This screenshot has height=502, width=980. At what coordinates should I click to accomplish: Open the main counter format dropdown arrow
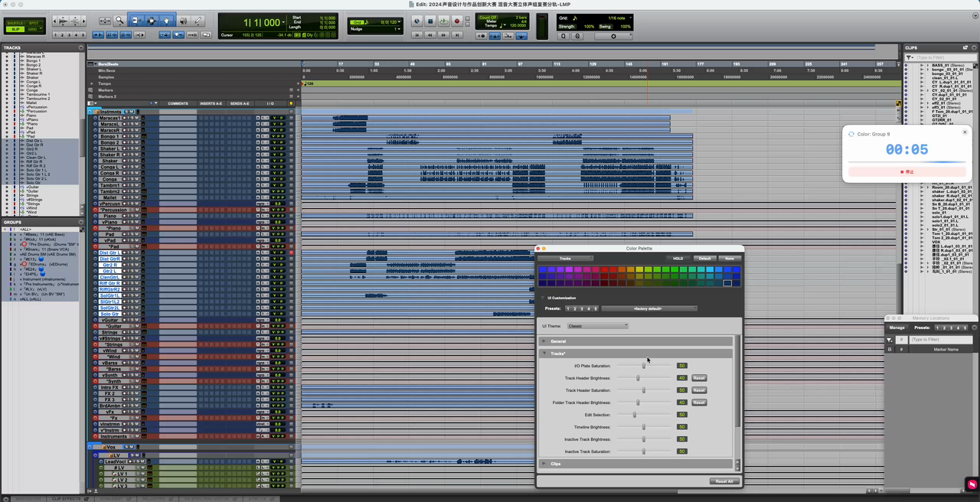[x=283, y=22]
